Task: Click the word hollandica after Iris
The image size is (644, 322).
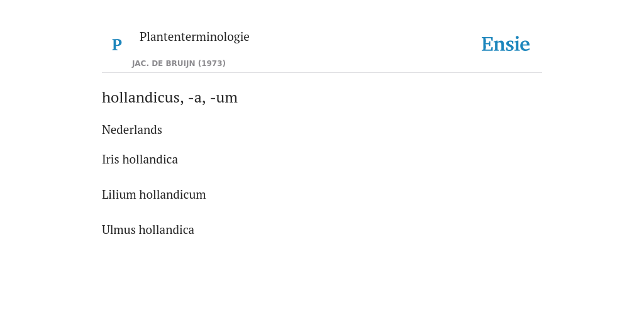Action: [150, 159]
